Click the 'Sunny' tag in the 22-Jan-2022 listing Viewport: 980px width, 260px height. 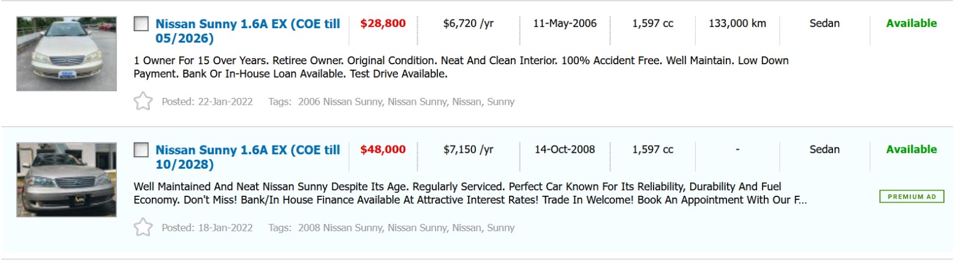tap(500, 102)
